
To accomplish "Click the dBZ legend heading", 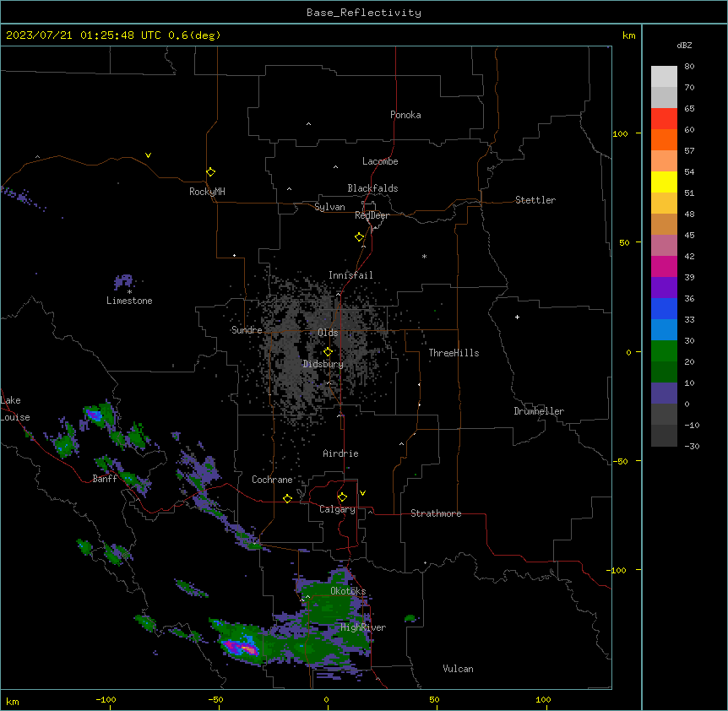I will pyautogui.click(x=684, y=46).
